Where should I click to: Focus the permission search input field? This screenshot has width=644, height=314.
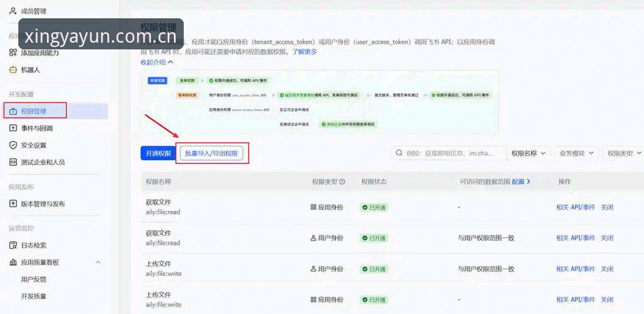[x=449, y=153]
